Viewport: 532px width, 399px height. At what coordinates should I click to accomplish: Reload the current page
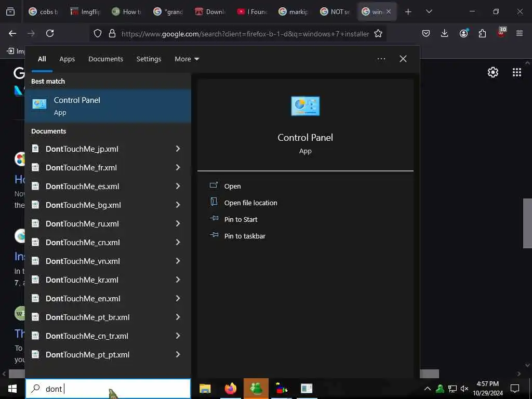click(50, 33)
